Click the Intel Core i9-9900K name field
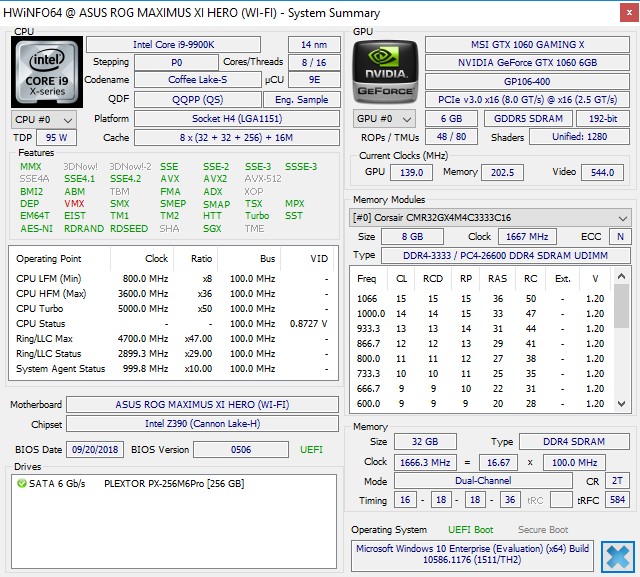The width and height of the screenshot is (640, 577). 173,44
